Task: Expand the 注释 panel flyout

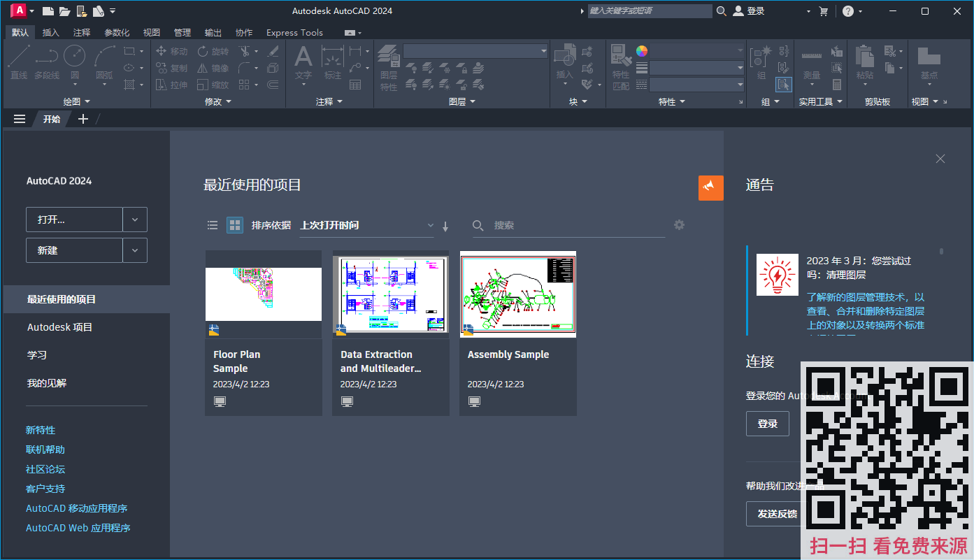Action: pyautogui.click(x=329, y=101)
